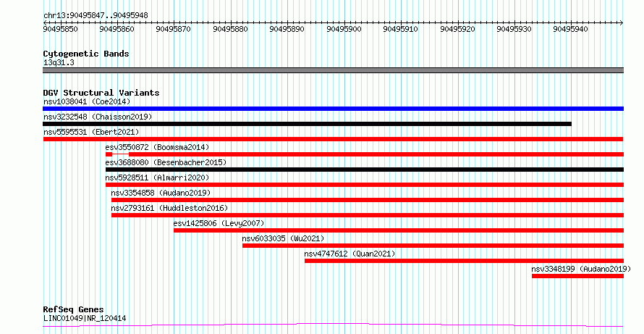Click the DGV Structural Variants track title

(x=101, y=93)
